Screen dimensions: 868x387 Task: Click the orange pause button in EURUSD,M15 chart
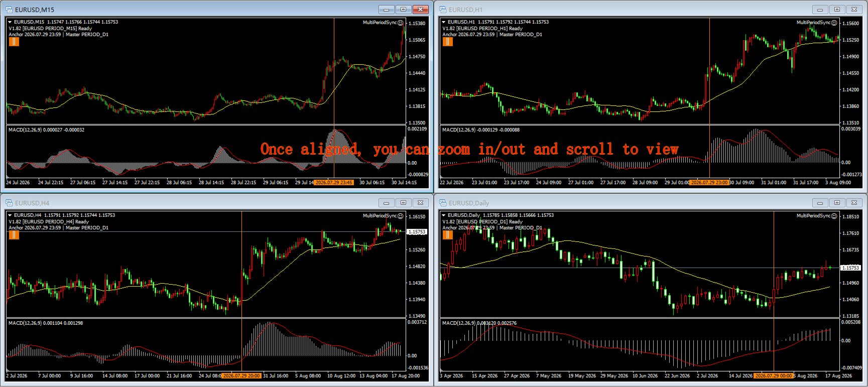14,42
